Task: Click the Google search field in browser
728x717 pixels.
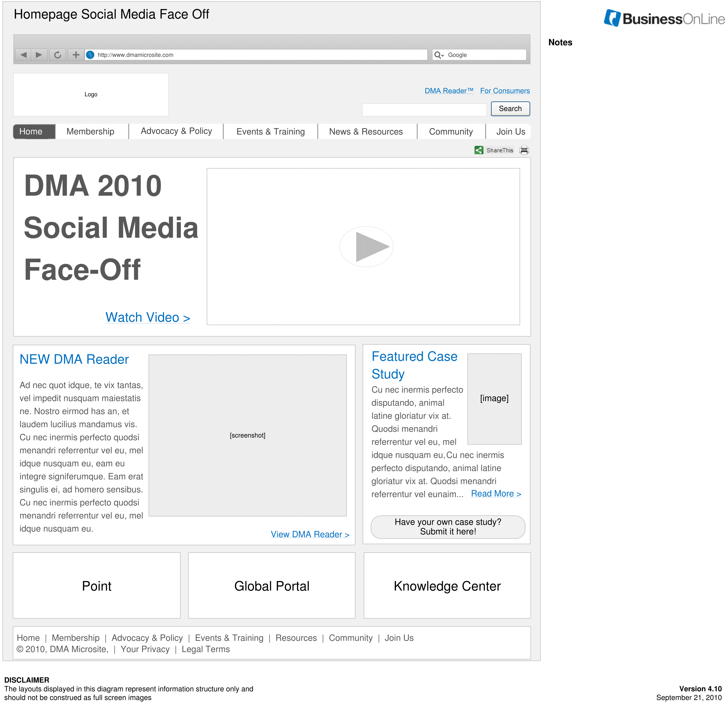Action: [479, 55]
